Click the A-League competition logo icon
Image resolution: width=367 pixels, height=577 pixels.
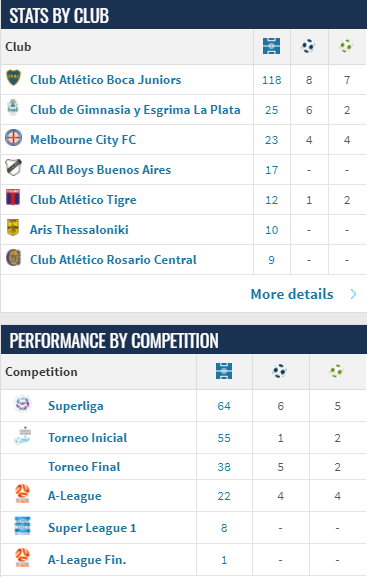22,493
